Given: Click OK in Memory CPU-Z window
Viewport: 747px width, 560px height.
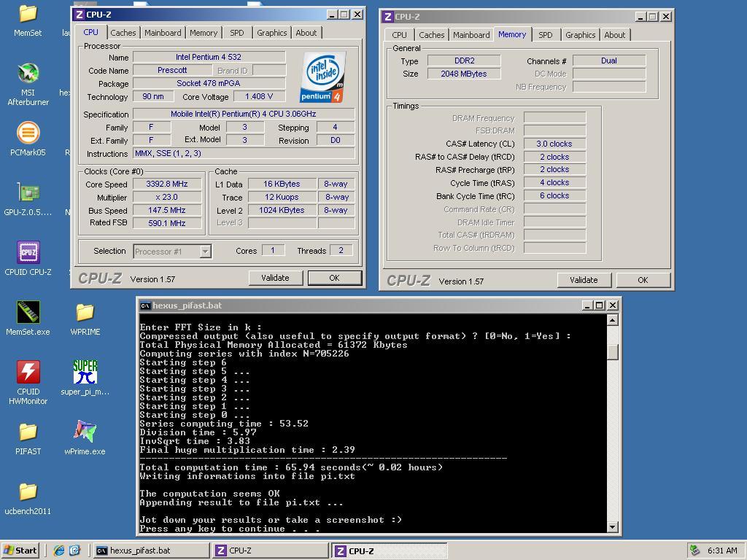Looking at the screenshot, I should (x=643, y=280).
